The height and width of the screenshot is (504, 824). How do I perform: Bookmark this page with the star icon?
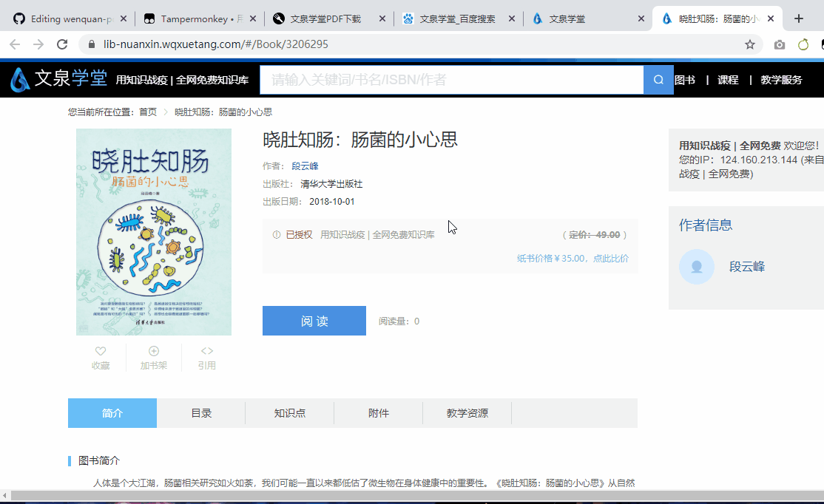point(750,44)
